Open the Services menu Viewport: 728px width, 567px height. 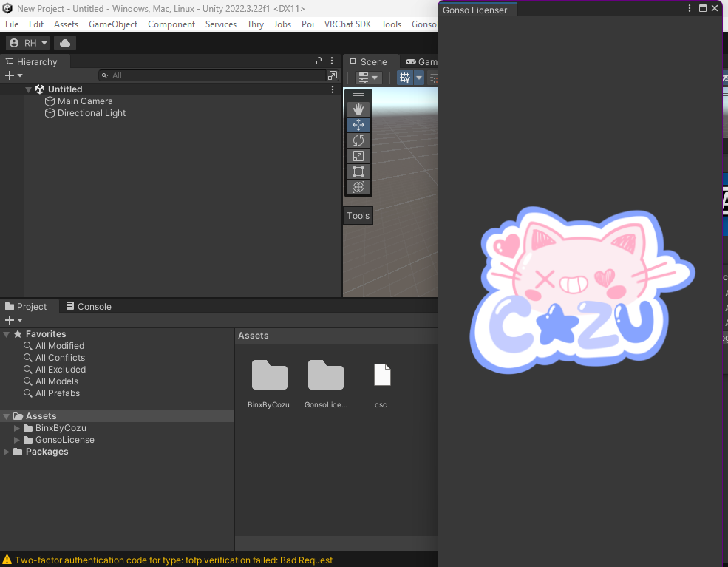tap(220, 24)
